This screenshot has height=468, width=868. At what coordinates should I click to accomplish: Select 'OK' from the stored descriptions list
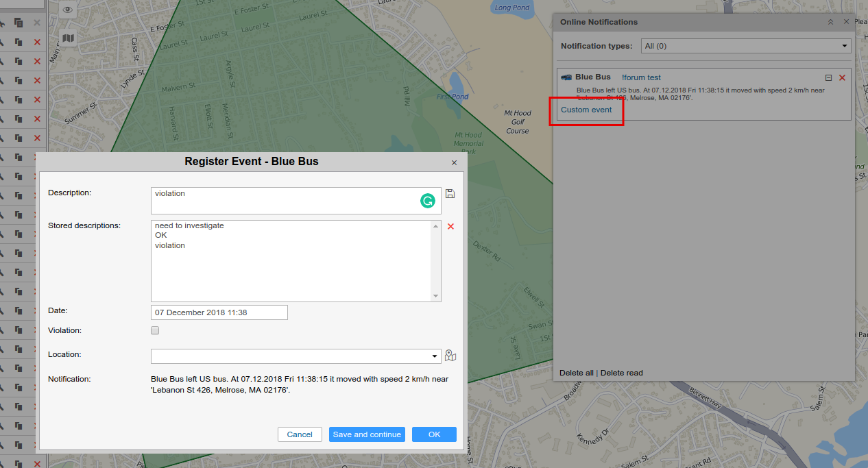pos(161,235)
